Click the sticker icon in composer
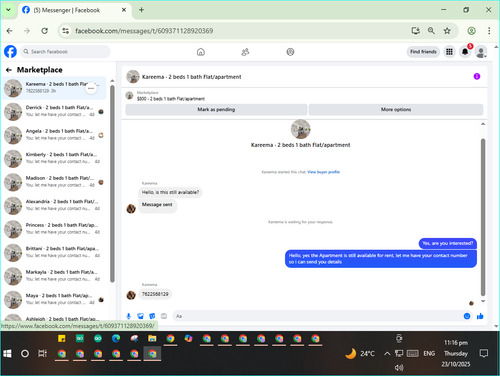 click(152, 316)
